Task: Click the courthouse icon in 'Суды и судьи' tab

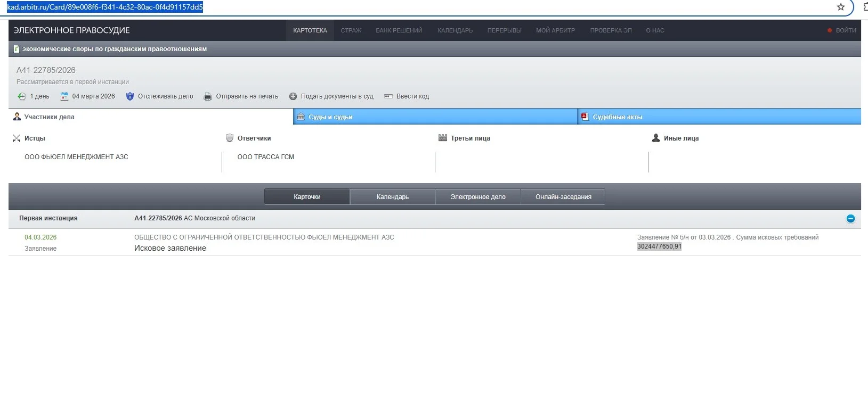Action: pyautogui.click(x=301, y=117)
